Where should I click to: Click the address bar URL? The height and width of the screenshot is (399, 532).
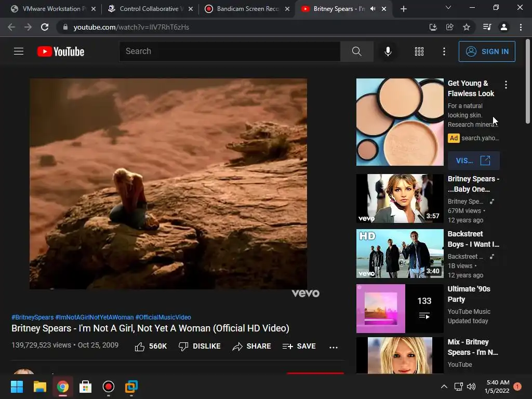click(x=131, y=27)
